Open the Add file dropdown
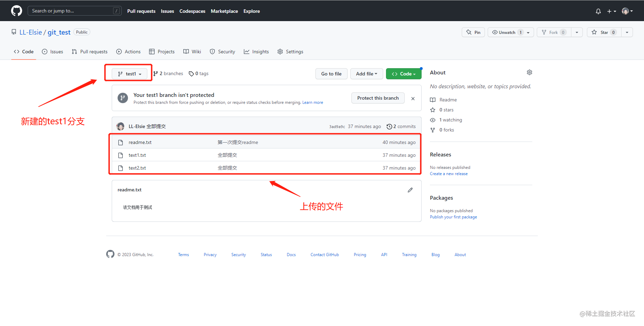The image size is (644, 326). [x=366, y=73]
